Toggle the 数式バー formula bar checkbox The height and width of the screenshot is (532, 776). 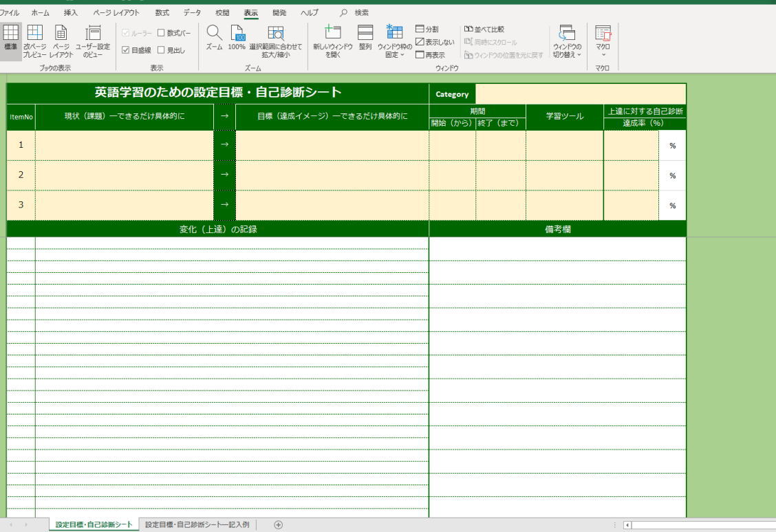(161, 32)
